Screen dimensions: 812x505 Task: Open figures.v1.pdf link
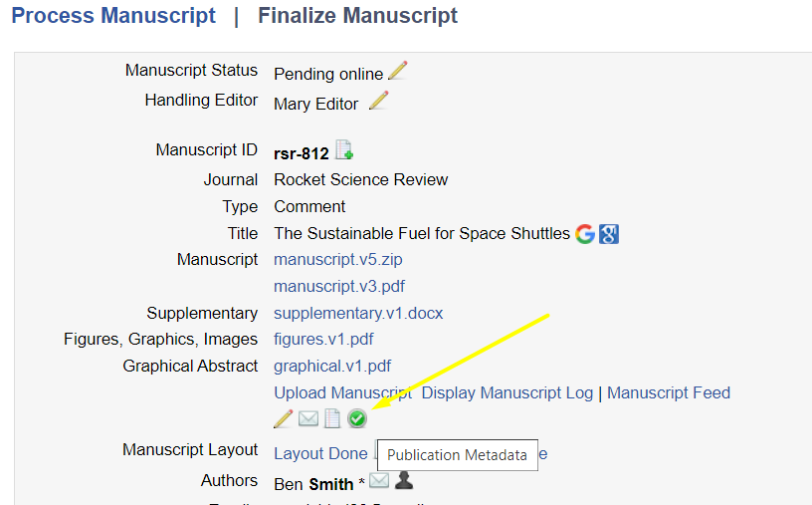[323, 340]
